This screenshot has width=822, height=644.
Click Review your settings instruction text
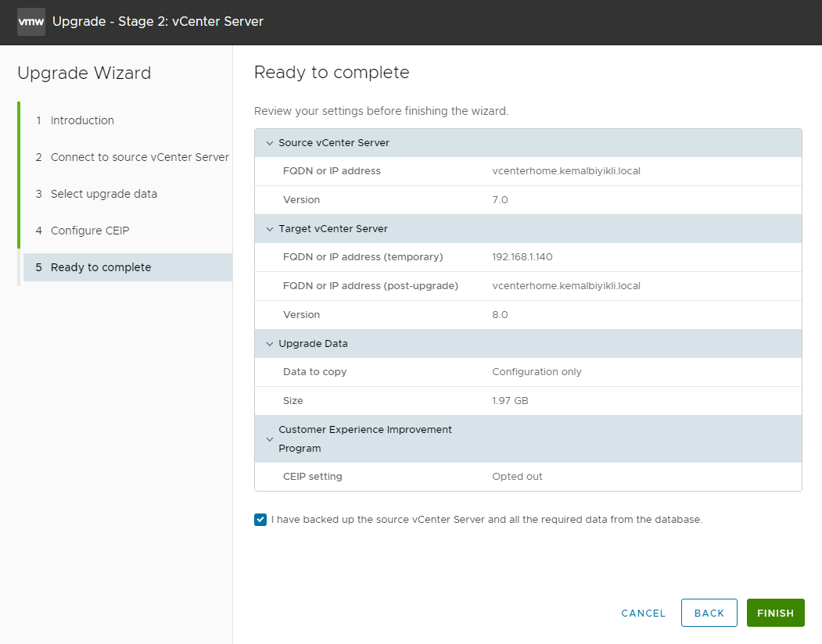(x=381, y=111)
